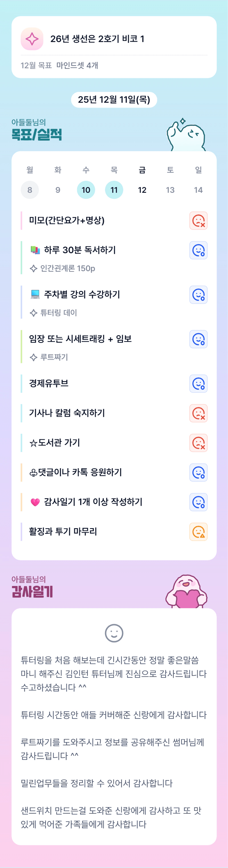This screenshot has width=228, height=868.
Task: Click red failed icon for 도서관 가기
Action: (199, 443)
